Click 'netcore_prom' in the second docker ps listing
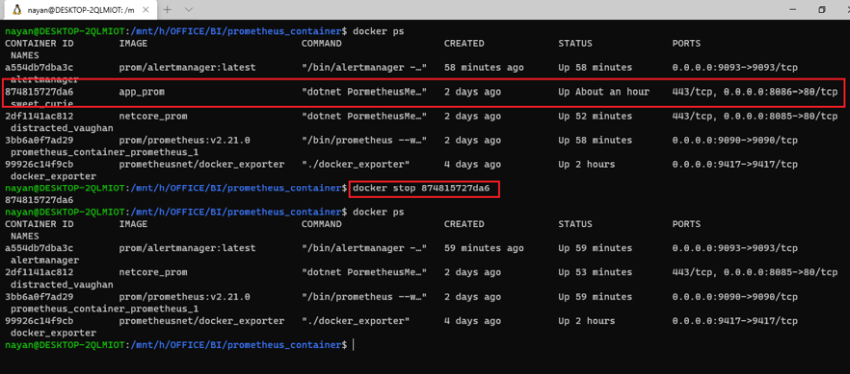Image resolution: width=850 pixels, height=374 pixels. coord(153,273)
